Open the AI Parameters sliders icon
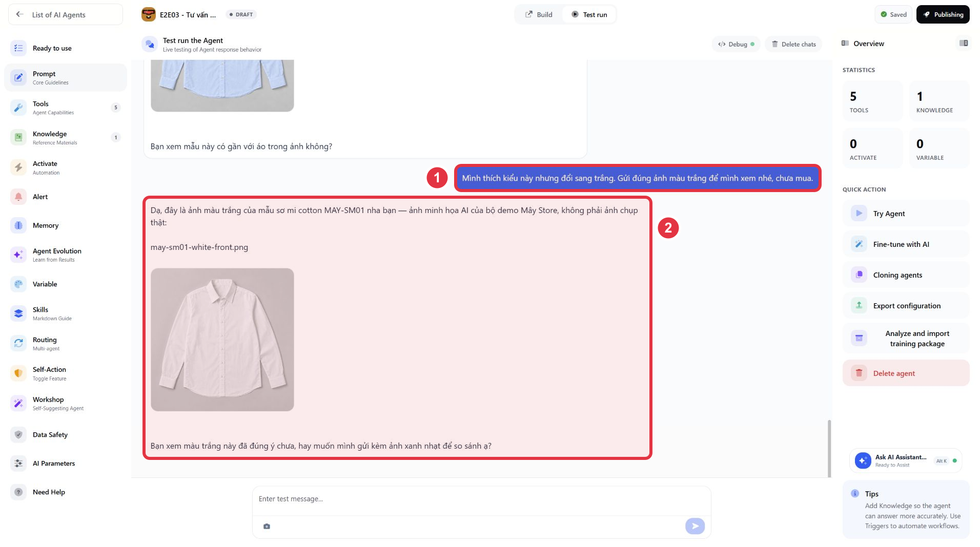The width and height of the screenshot is (980, 547). pyautogui.click(x=18, y=464)
